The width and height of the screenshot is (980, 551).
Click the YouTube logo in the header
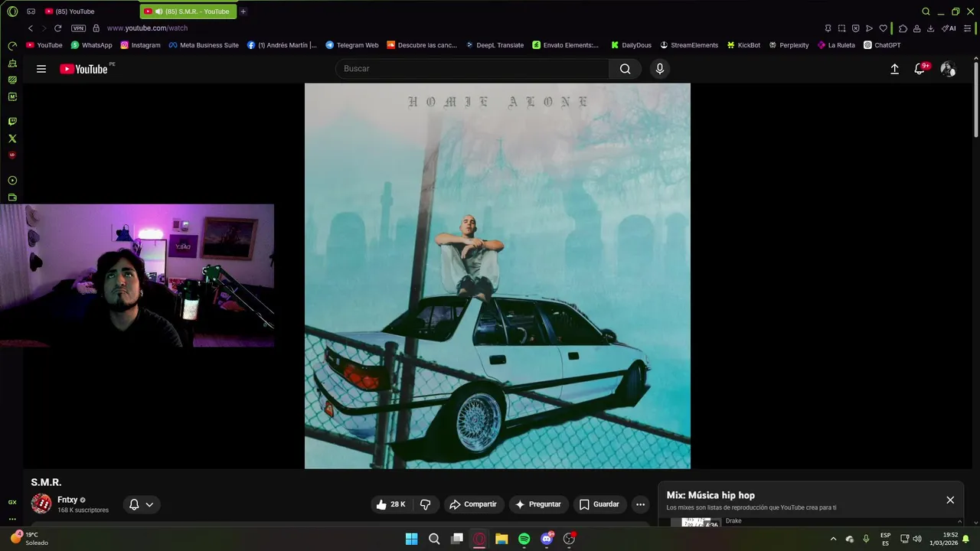click(83, 69)
